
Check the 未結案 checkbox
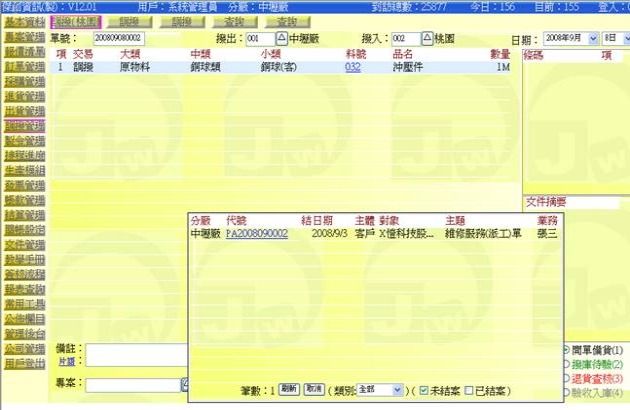pyautogui.click(x=426, y=388)
